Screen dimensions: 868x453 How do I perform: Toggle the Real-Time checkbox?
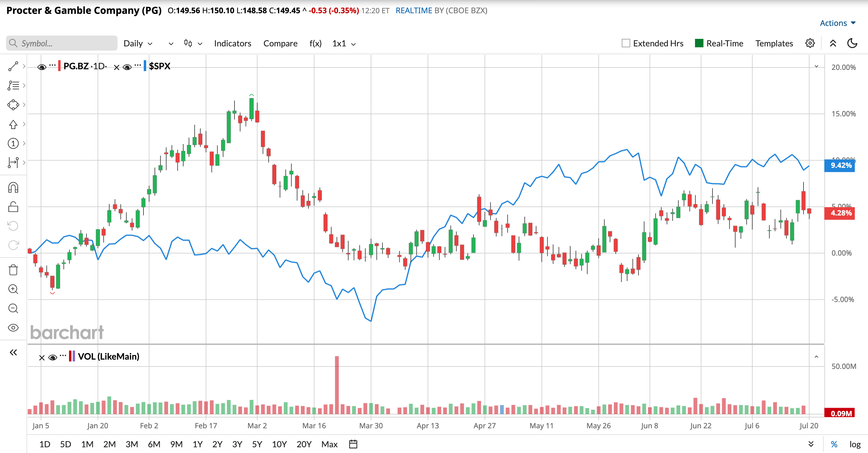coord(699,43)
